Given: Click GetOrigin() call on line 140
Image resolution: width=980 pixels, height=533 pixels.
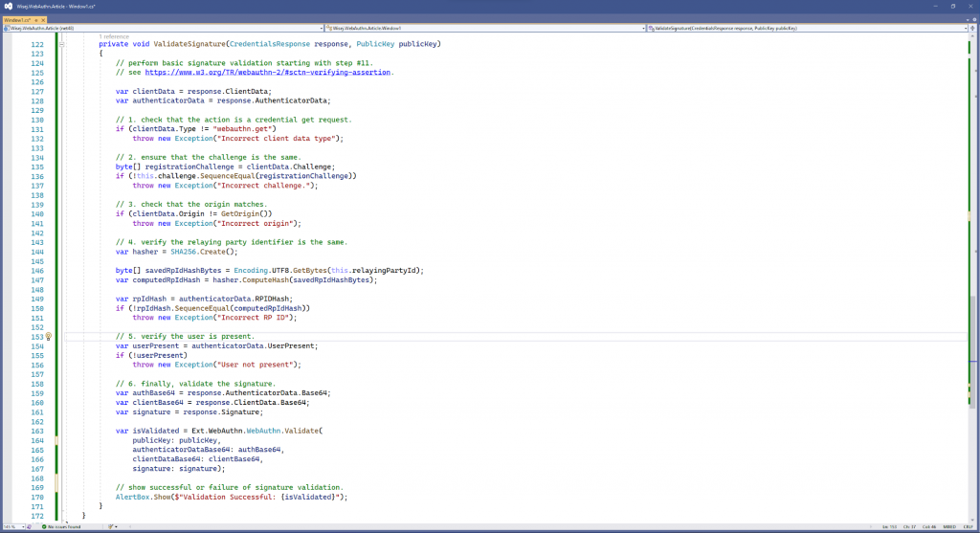Looking at the screenshot, I should click(x=244, y=213).
